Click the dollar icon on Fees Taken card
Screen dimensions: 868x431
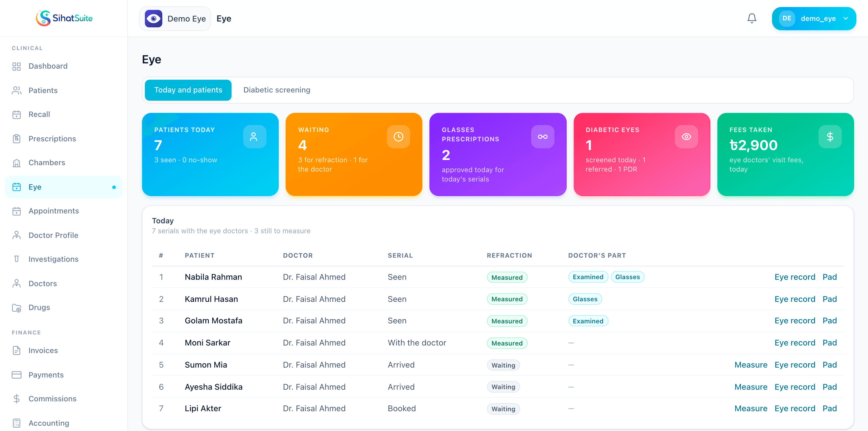[830, 136]
